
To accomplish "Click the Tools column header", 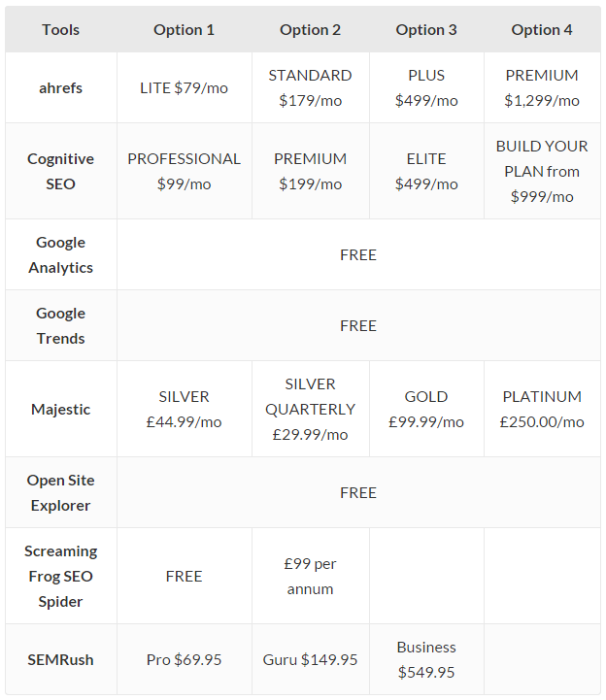I will coord(61,30).
